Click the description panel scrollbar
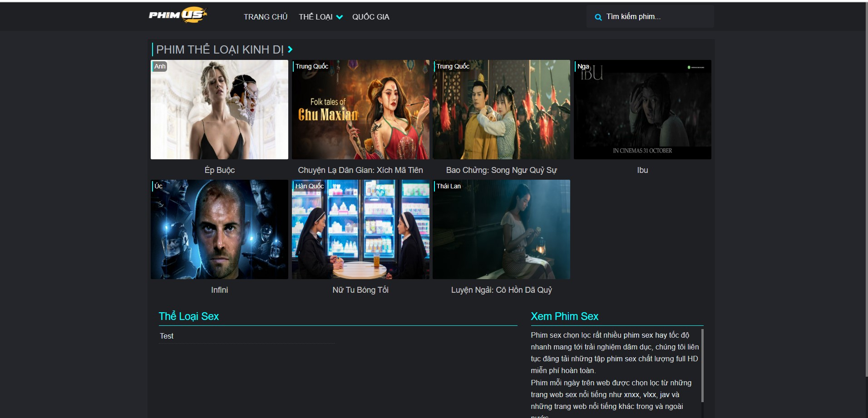This screenshot has width=868, height=418. tap(702, 365)
